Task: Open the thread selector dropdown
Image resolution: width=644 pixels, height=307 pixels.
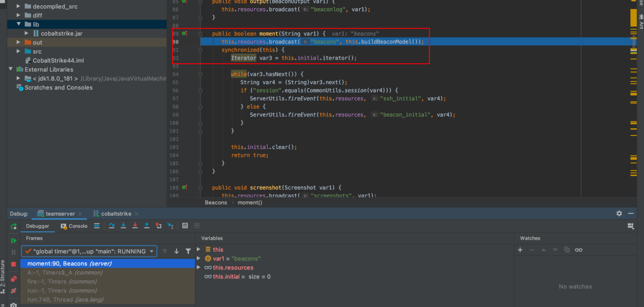Action: coord(89,251)
